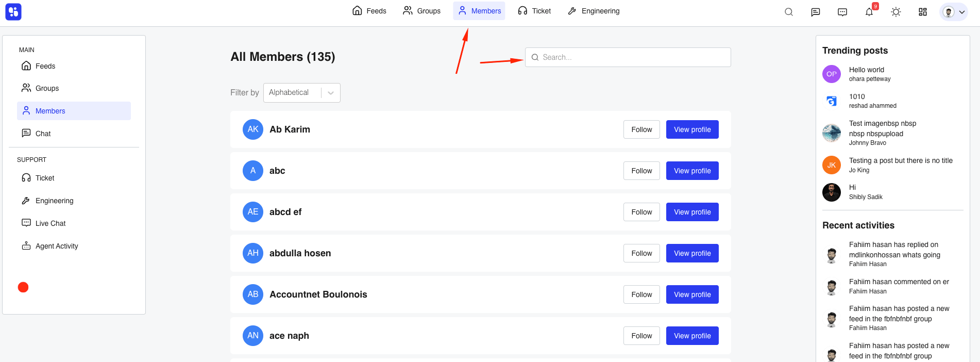Click the 'All Members (135)' heading
Screen dimensions: 980x362
(x=283, y=57)
